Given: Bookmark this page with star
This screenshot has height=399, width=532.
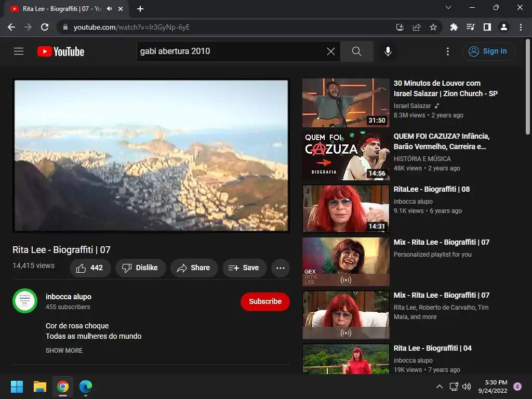Looking at the screenshot, I should click(x=433, y=27).
